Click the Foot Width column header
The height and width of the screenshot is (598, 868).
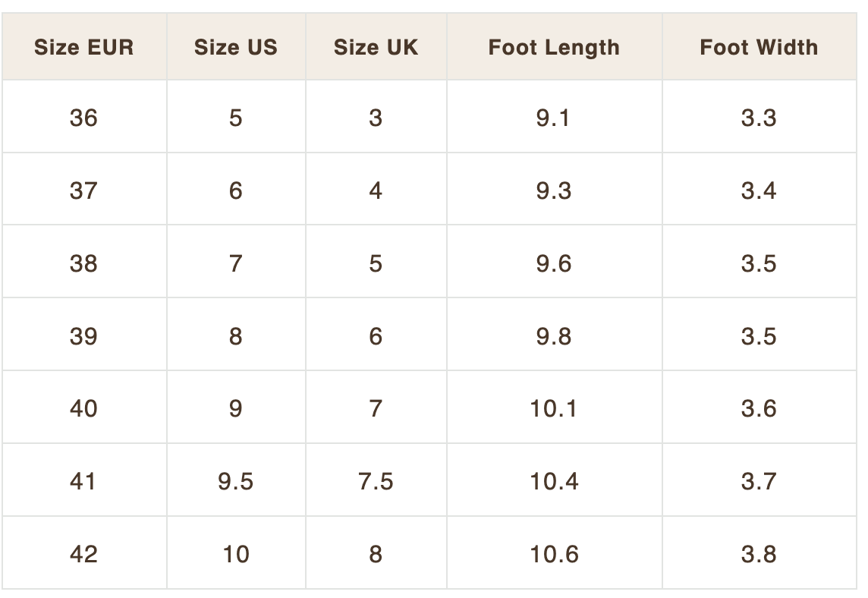(759, 46)
